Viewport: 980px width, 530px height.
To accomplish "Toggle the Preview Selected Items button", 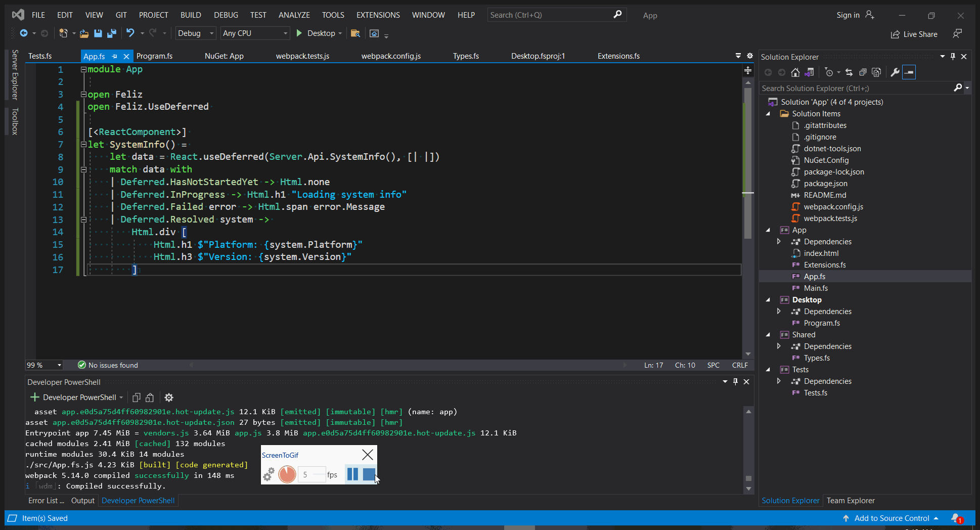I will click(909, 72).
